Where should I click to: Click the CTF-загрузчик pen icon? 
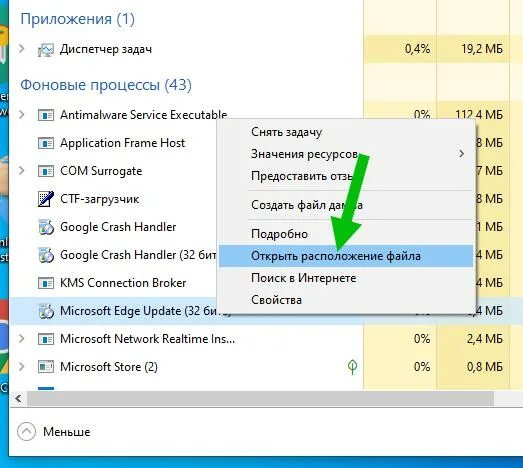(46, 199)
